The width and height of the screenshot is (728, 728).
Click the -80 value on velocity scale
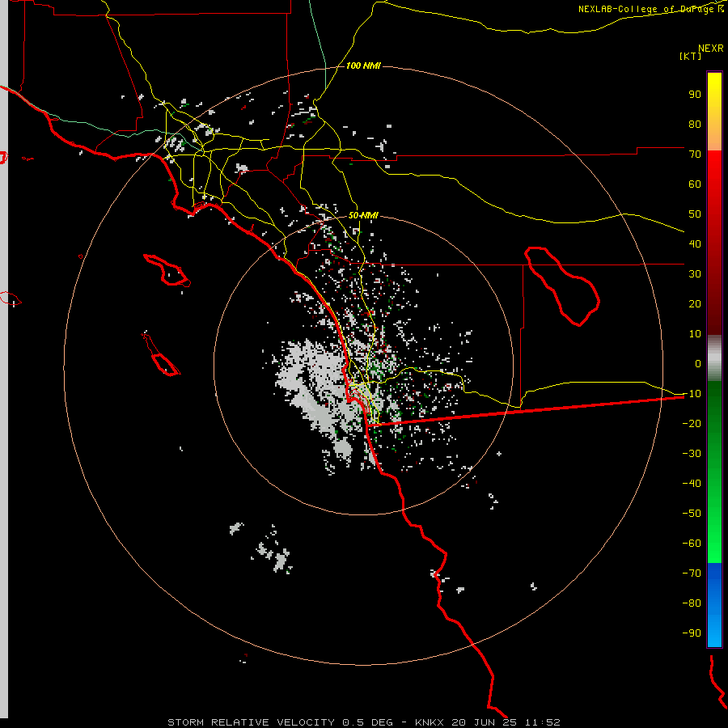pos(692,603)
